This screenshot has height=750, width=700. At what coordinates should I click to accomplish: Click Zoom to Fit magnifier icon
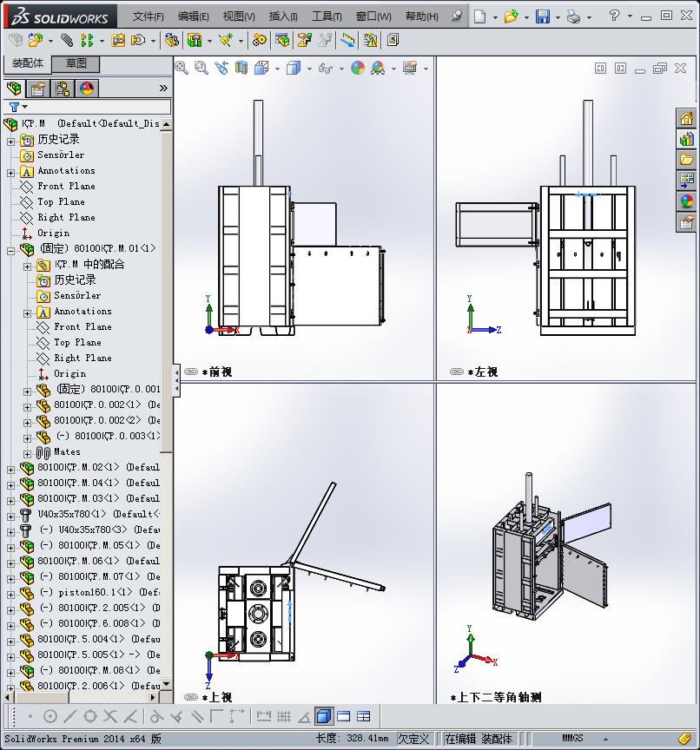(x=182, y=68)
